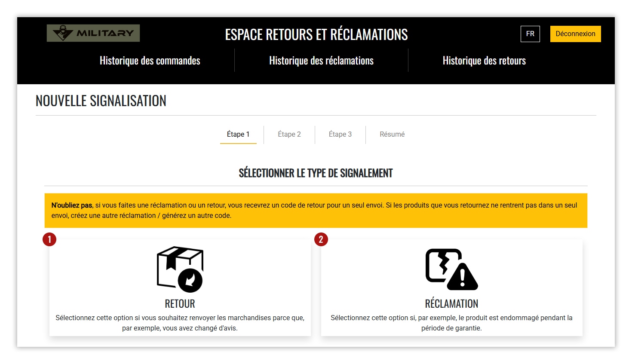Screen dimensions: 632x364
Task: Click the Espace Retours et Réclamations header title
Action: coord(316,34)
